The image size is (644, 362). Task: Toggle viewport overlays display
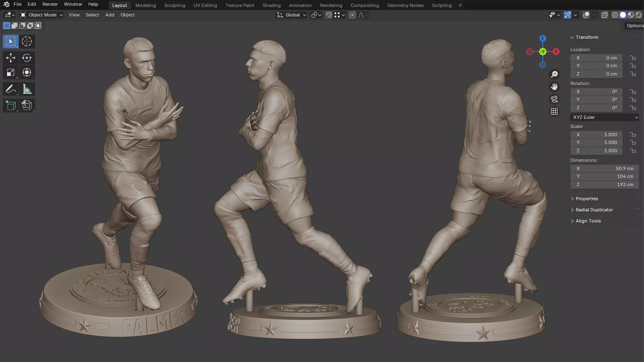pyautogui.click(x=586, y=15)
